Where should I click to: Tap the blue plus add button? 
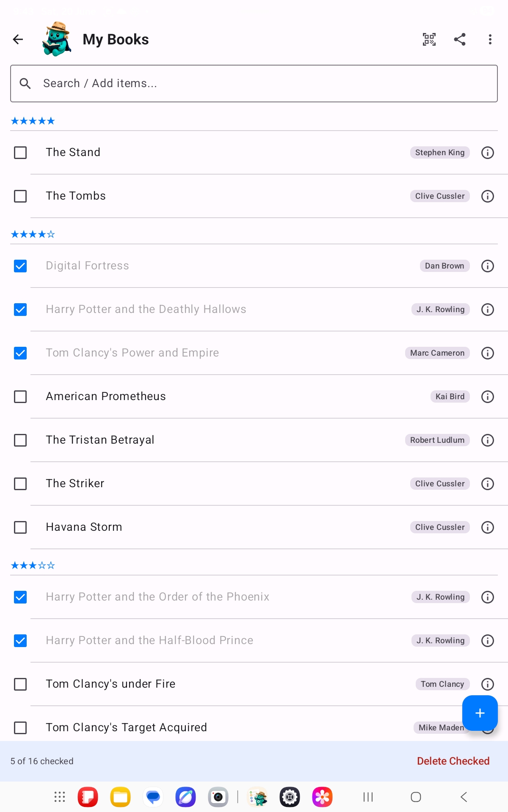point(480,713)
